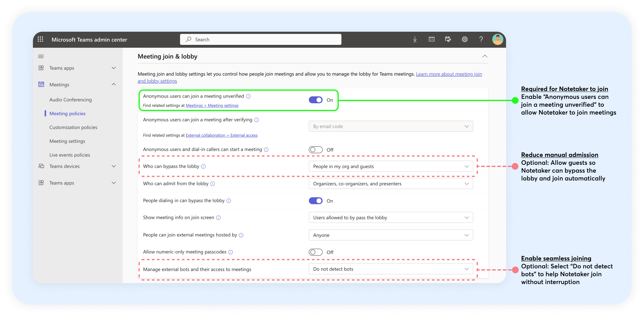Show info for dial-in callers starting a meeting

(266, 150)
